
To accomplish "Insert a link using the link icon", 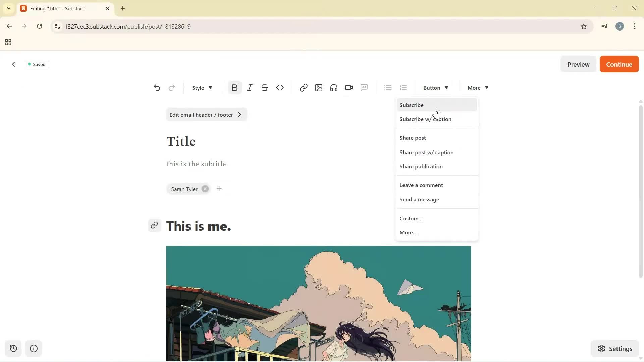I will (303, 87).
